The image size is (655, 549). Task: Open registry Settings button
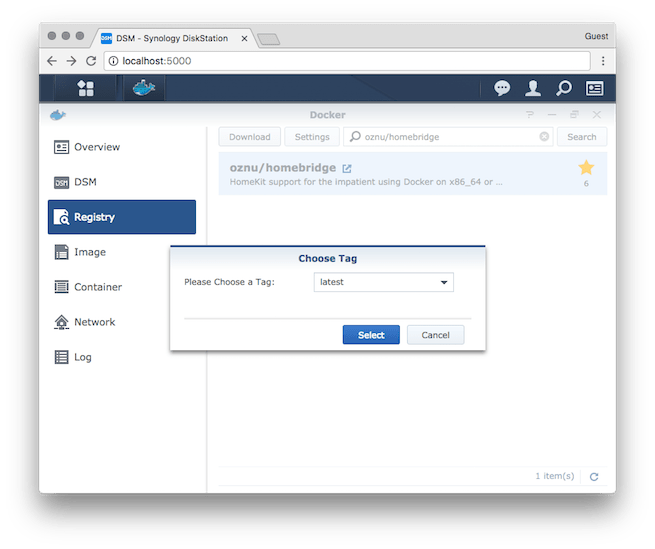[312, 137]
